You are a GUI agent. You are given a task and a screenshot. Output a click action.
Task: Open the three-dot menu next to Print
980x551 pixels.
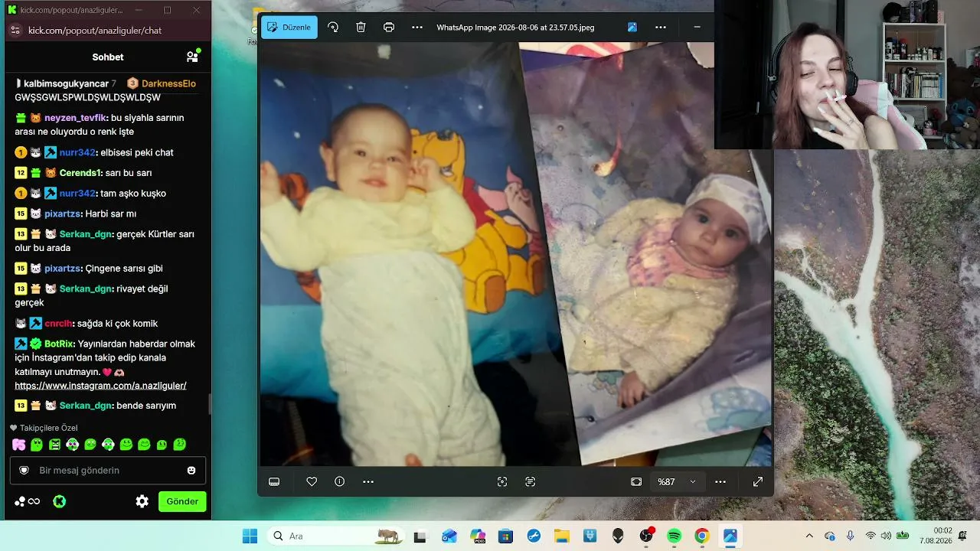(417, 28)
